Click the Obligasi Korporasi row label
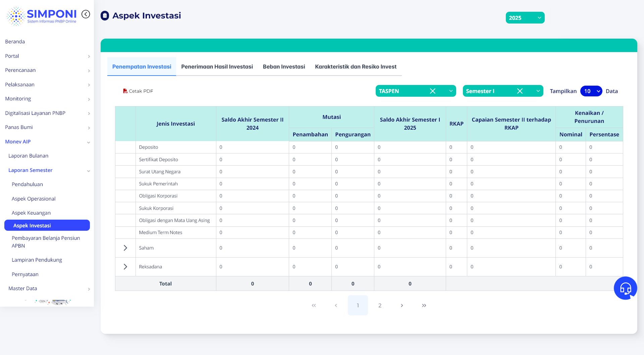 (x=158, y=196)
